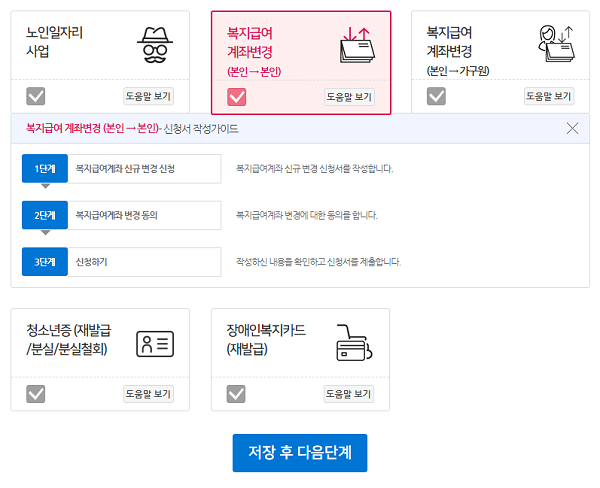Select the 1단계 step tab
The image size is (600, 488).
tap(45, 168)
